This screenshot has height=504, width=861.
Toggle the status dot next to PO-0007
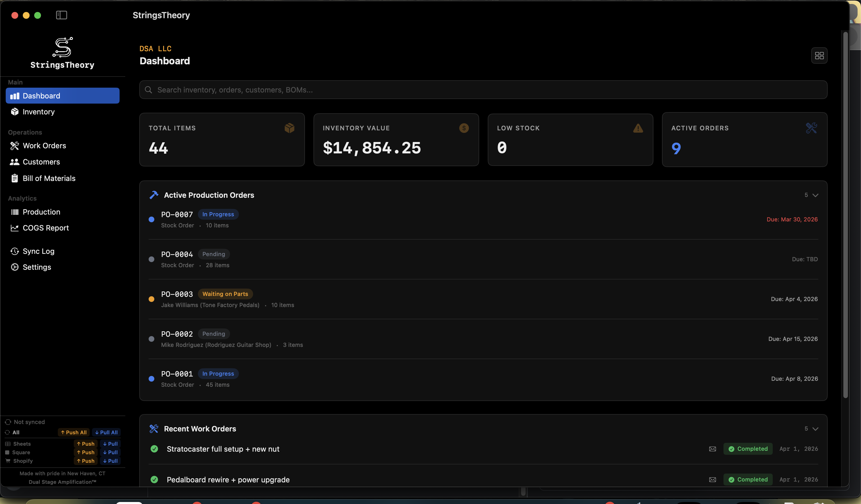click(152, 220)
